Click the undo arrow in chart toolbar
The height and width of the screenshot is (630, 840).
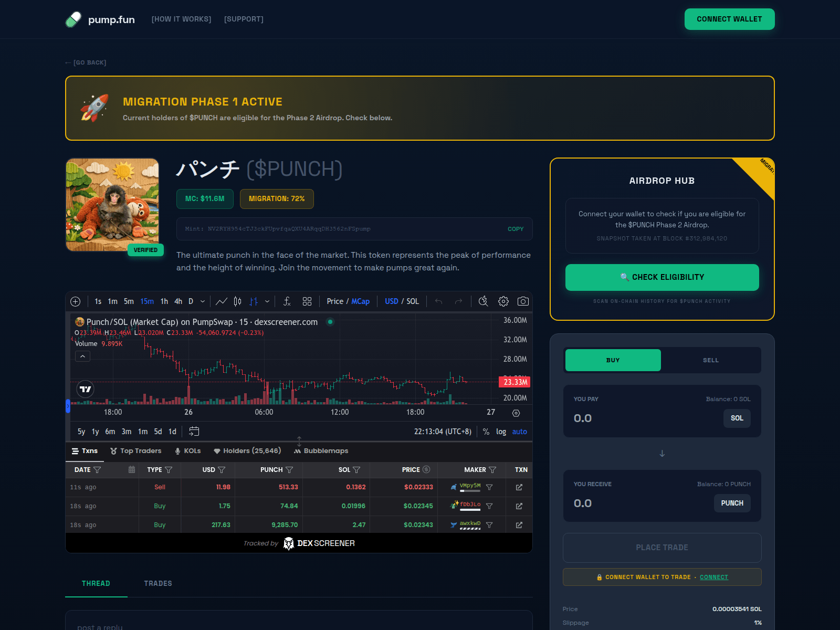pos(438,301)
